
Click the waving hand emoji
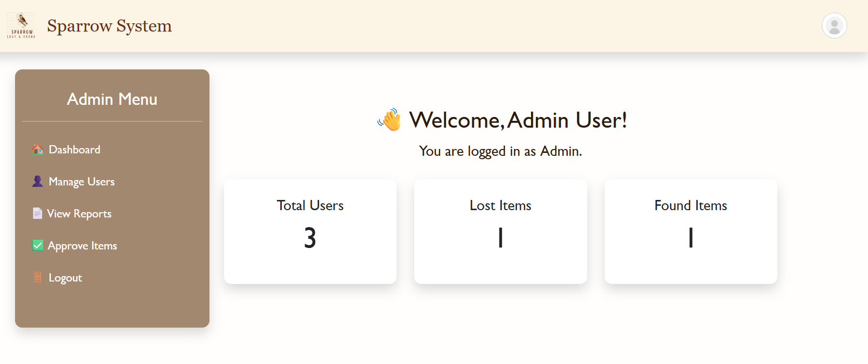pos(390,120)
